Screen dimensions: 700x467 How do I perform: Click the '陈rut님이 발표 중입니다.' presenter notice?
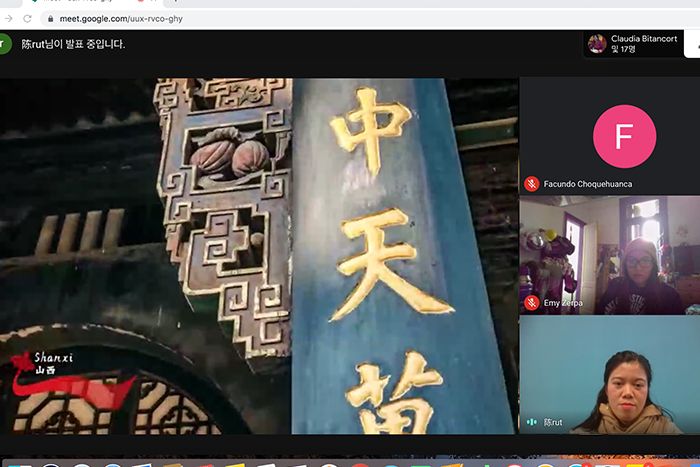73,44
